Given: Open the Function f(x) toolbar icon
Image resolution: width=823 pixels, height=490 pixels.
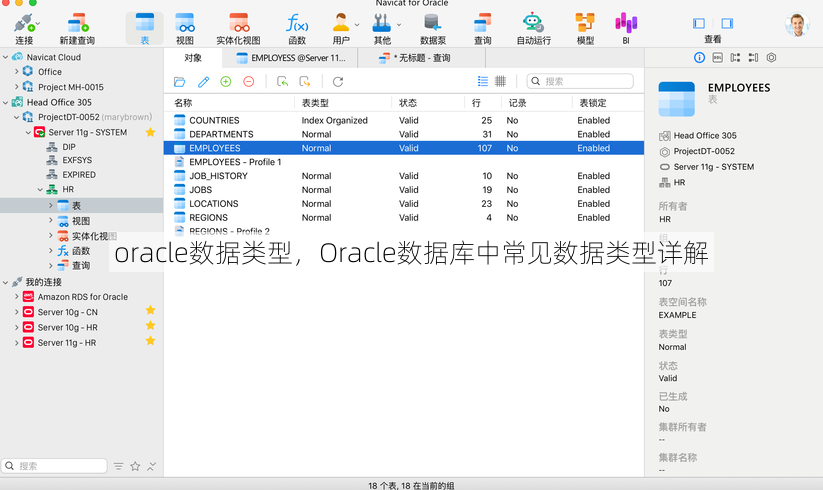Looking at the screenshot, I should [x=297, y=29].
